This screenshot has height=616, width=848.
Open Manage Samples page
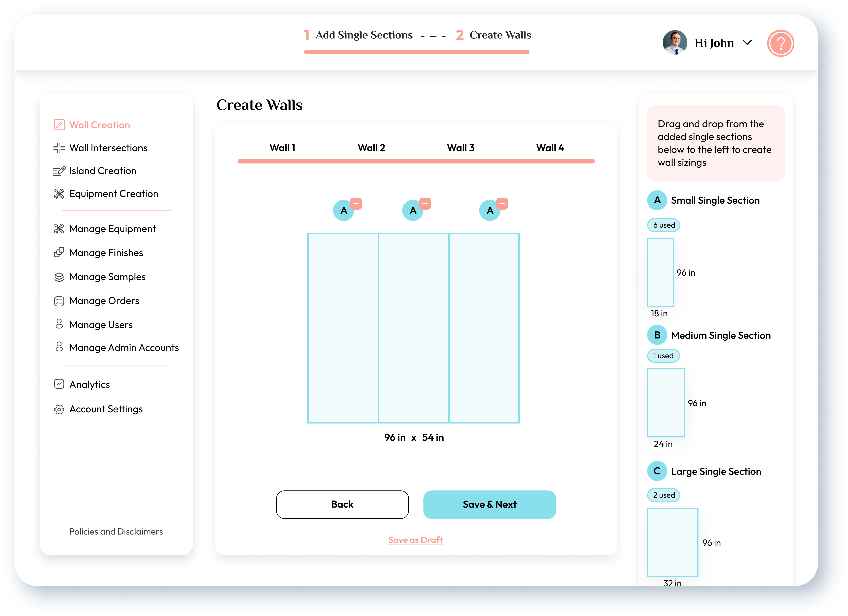coord(107,277)
